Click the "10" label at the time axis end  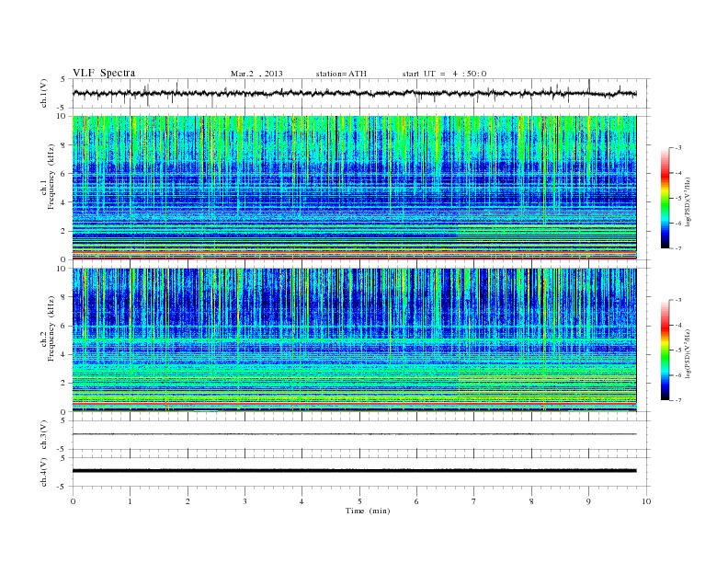click(646, 501)
